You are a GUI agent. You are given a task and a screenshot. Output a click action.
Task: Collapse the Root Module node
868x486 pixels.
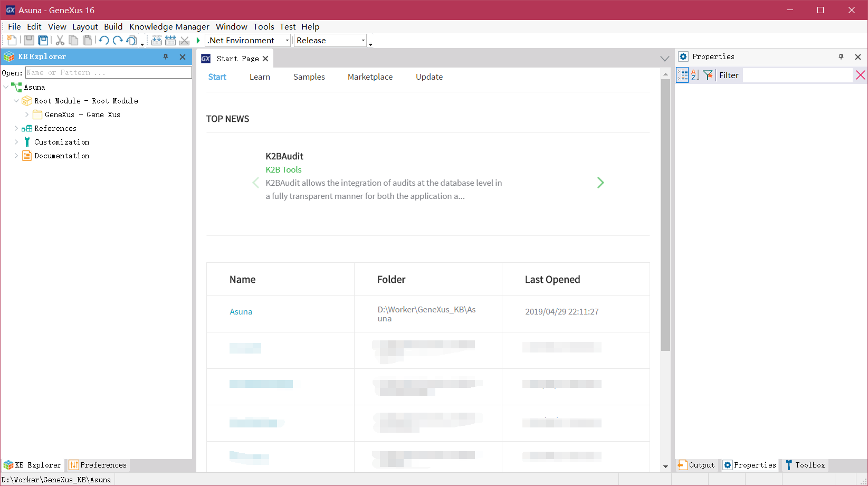point(16,101)
